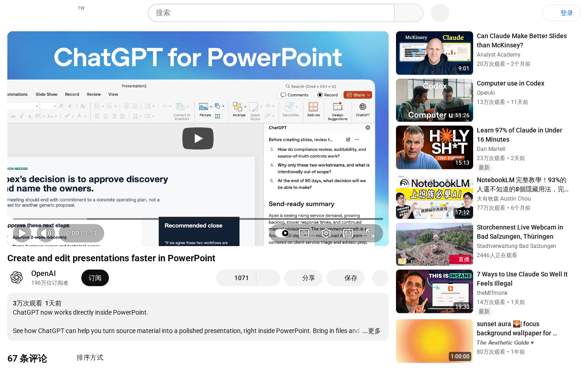Viewport: 588px width, 368px height.
Task: Open the OpenAI channel avatar
Action: coord(17,277)
